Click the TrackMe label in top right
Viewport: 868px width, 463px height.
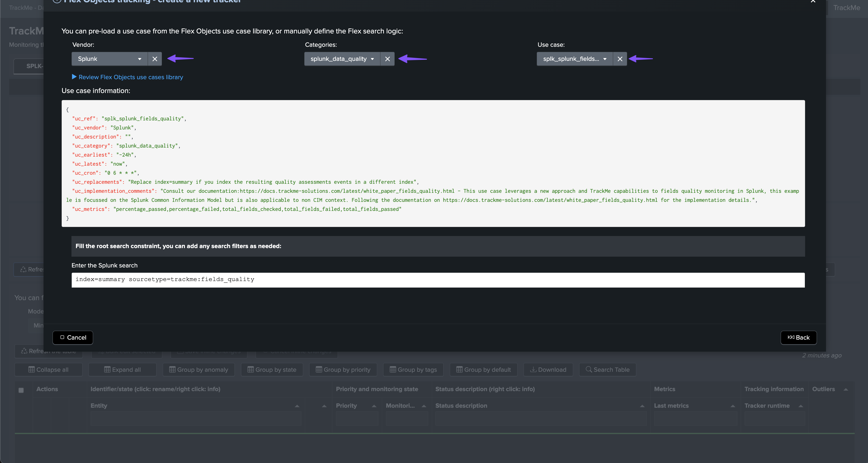(x=846, y=8)
